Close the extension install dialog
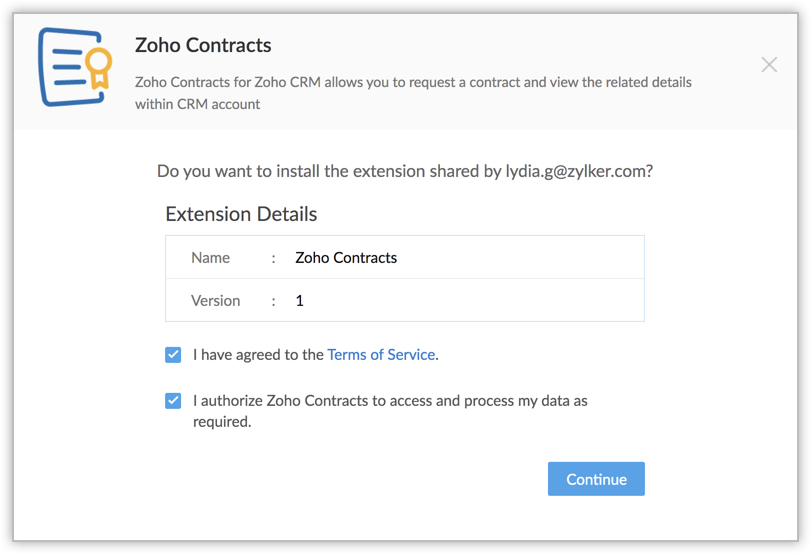Image resolution: width=811 pixels, height=554 pixels. click(768, 65)
